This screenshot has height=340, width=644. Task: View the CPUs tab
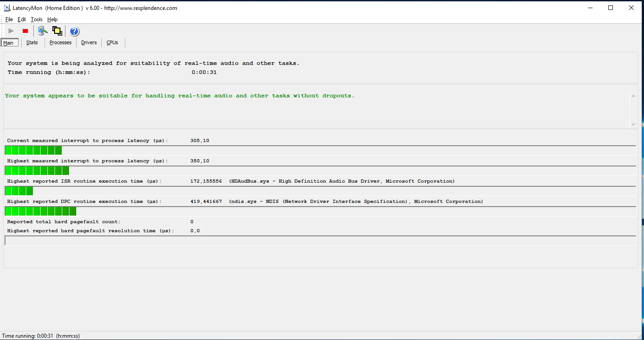coord(112,43)
